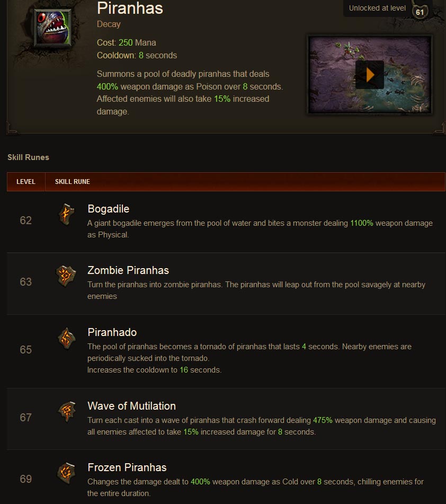Click the Decay category label

click(x=109, y=24)
